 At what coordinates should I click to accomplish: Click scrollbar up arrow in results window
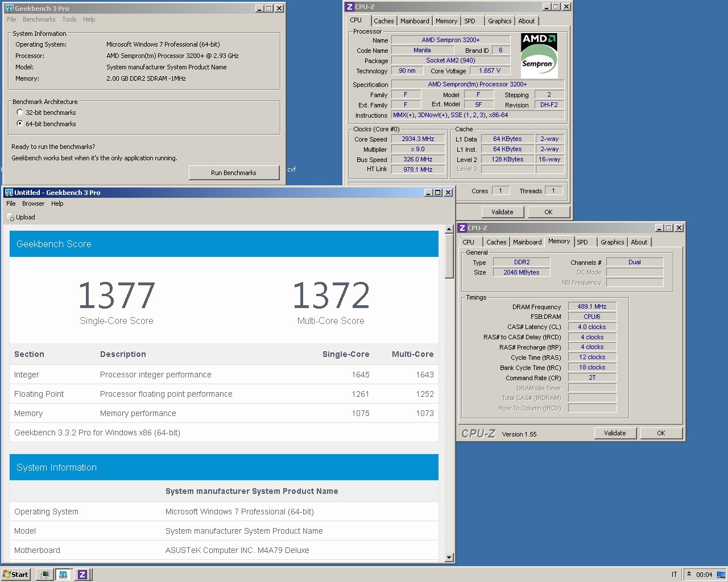[449, 229]
